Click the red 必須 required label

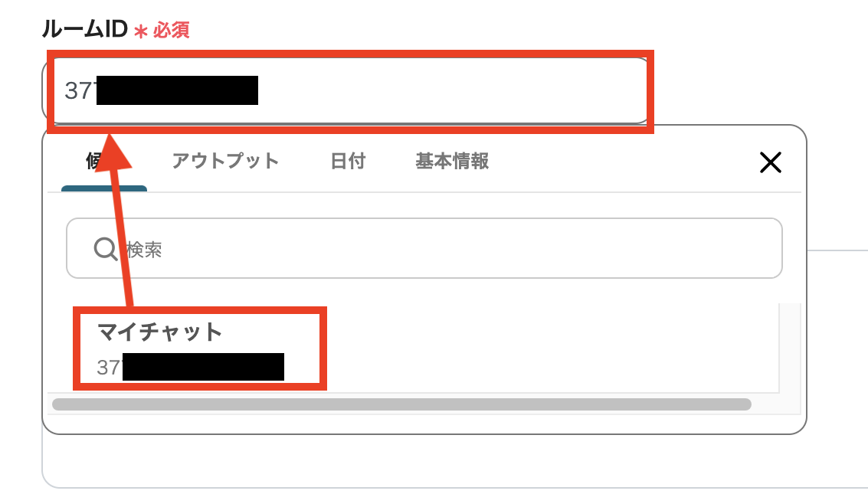click(171, 30)
